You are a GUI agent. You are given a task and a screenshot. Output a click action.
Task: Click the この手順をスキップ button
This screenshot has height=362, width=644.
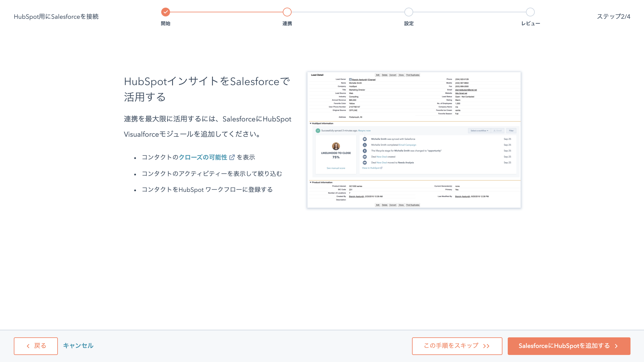point(457,346)
